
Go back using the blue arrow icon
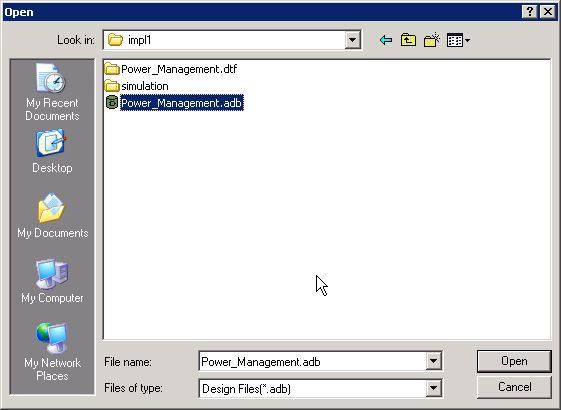tap(386, 40)
